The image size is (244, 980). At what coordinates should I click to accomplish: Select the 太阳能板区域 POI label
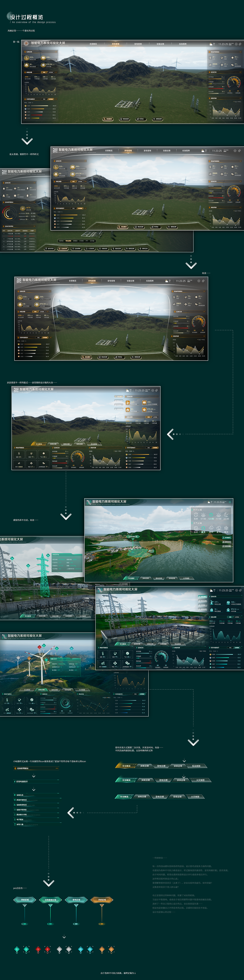click(50, 900)
